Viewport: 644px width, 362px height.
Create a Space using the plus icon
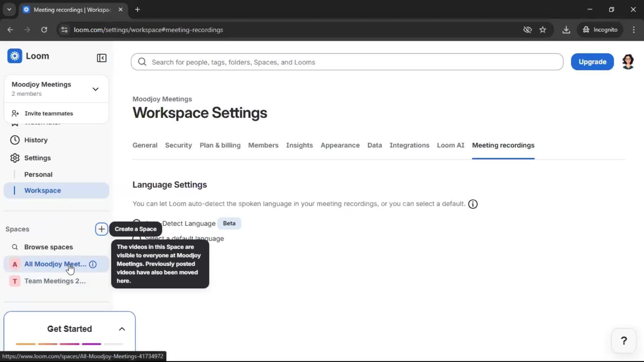point(101,229)
